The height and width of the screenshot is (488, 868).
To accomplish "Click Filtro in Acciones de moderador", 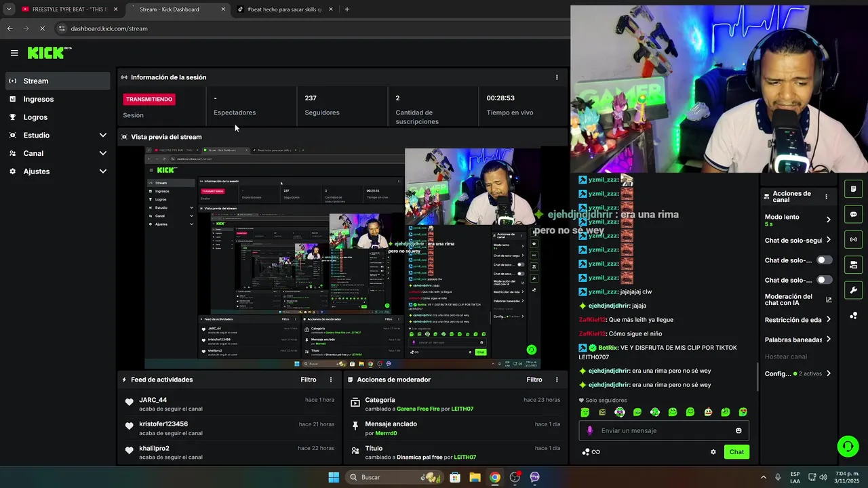I will 534,380.
